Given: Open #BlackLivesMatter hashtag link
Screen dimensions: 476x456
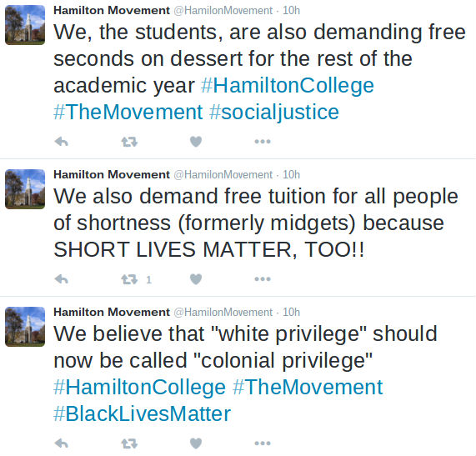Looking at the screenshot, I should (142, 413).
